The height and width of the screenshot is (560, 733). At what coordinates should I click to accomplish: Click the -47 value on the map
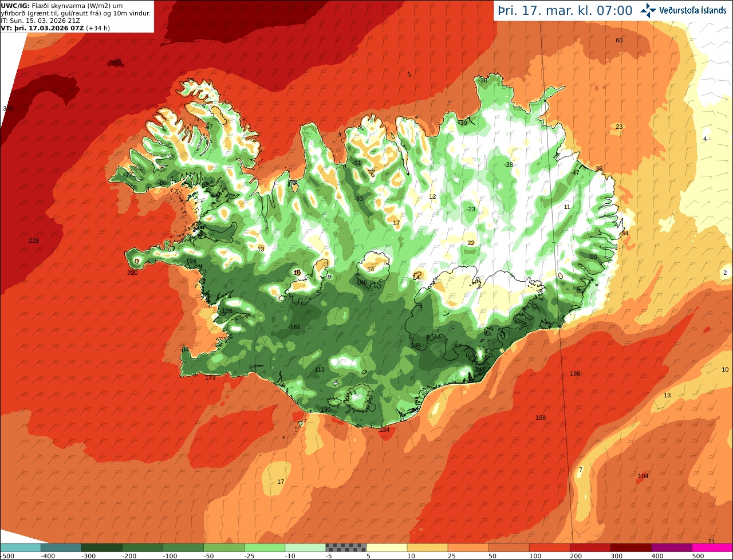575,172
